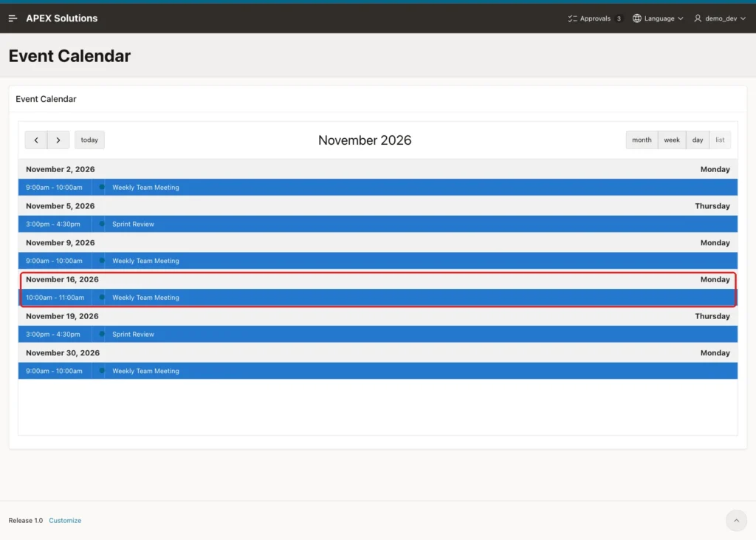Open Weekly Team Meeting on November 9
The width and height of the screenshot is (756, 540).
378,261
